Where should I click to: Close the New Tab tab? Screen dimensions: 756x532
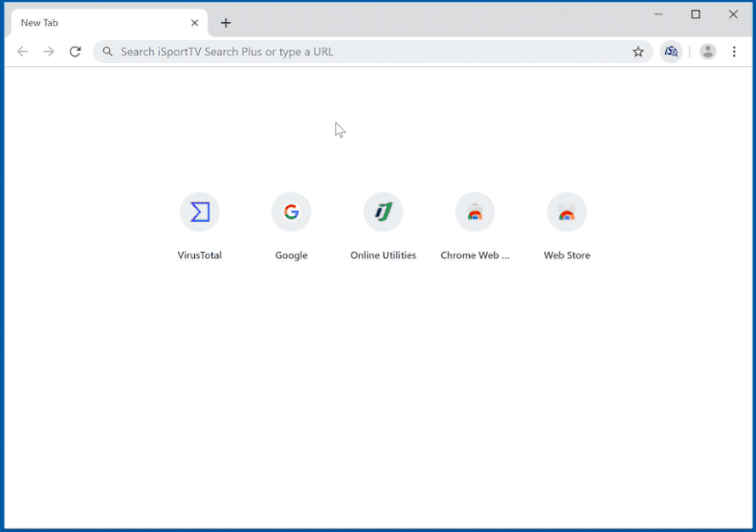pos(194,23)
